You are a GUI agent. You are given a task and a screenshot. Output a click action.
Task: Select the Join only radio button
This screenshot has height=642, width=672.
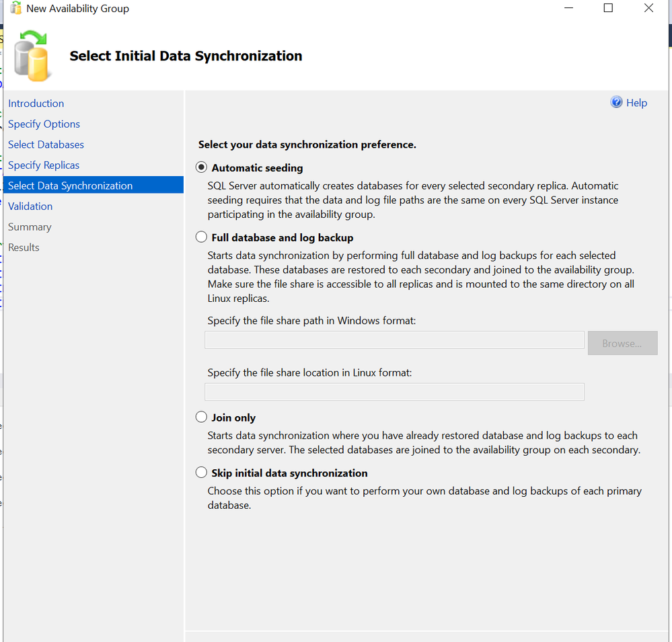(x=201, y=417)
